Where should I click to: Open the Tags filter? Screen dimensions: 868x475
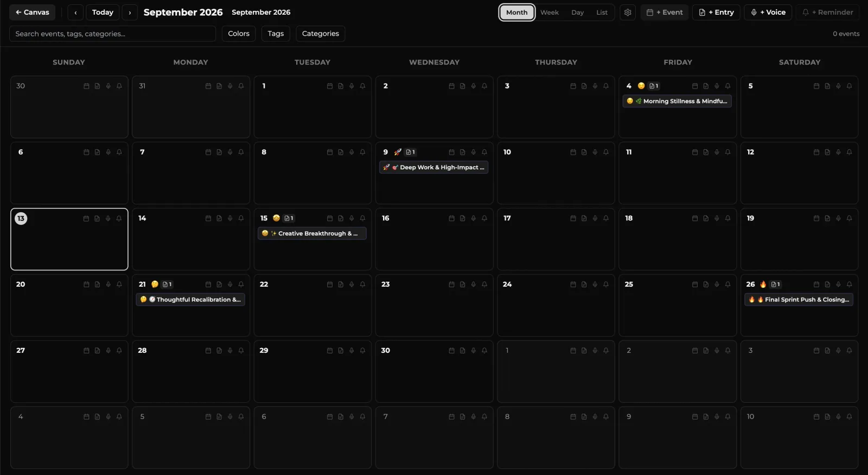pyautogui.click(x=276, y=34)
